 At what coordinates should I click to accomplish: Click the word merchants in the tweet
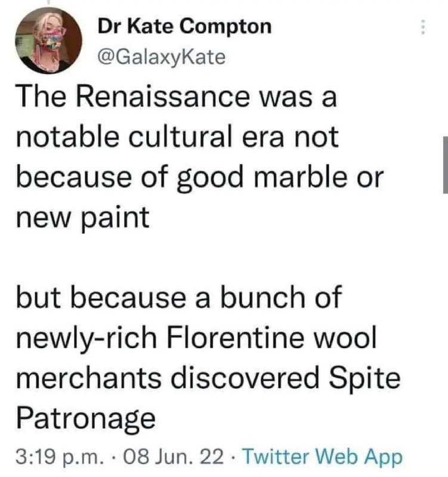click(x=88, y=378)
